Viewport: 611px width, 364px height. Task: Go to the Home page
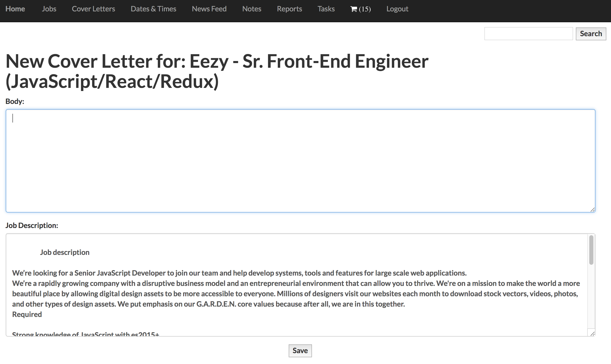click(x=15, y=9)
